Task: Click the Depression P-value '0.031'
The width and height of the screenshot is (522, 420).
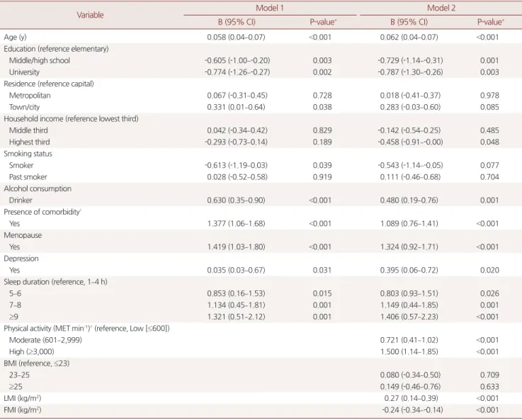Action: point(322,271)
